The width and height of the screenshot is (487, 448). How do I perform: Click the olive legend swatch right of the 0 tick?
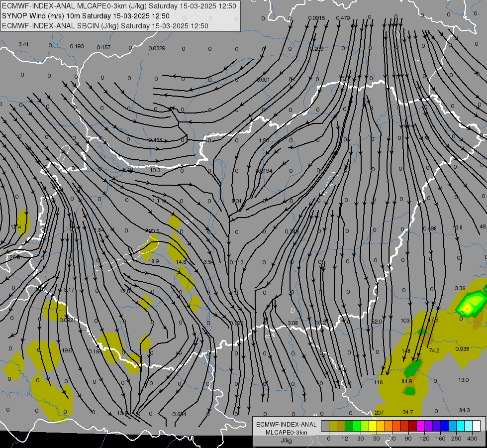[333, 426]
